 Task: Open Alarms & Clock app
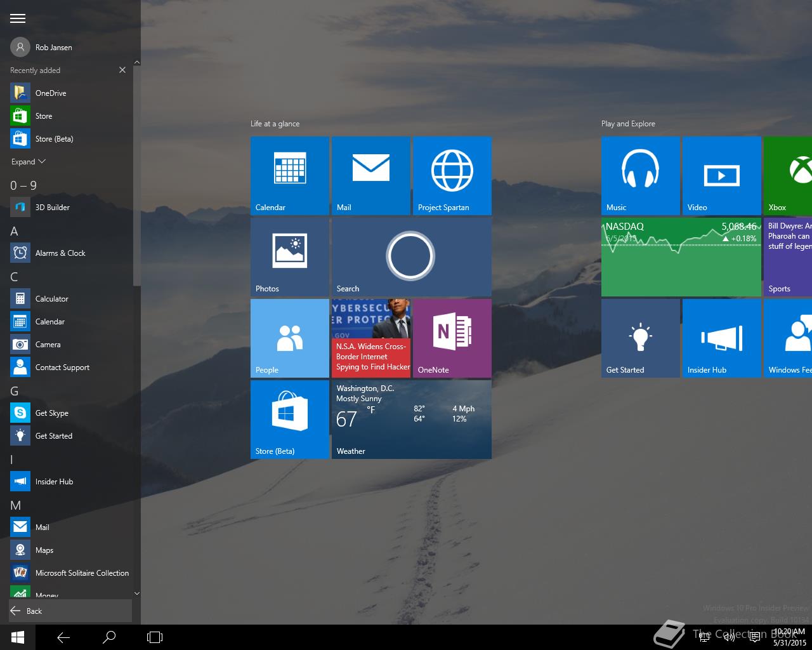pos(70,253)
